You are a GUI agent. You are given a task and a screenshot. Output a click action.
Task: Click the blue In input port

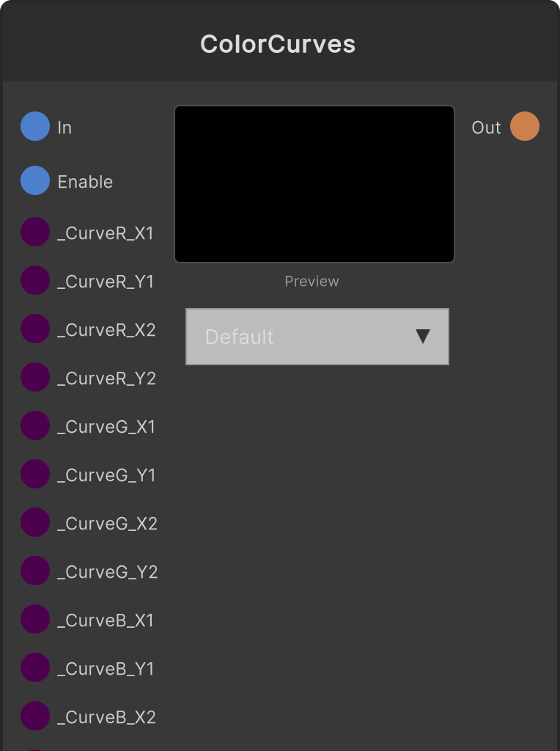click(35, 126)
